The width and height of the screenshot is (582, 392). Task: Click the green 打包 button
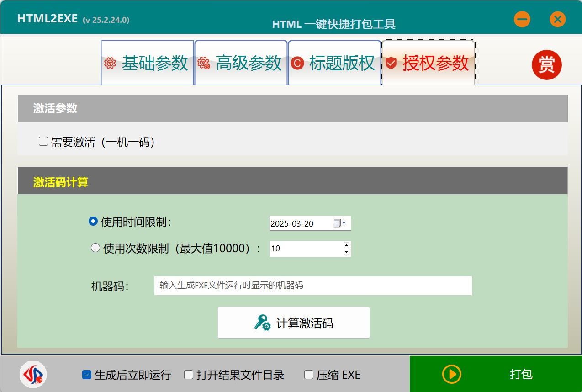pos(496,374)
